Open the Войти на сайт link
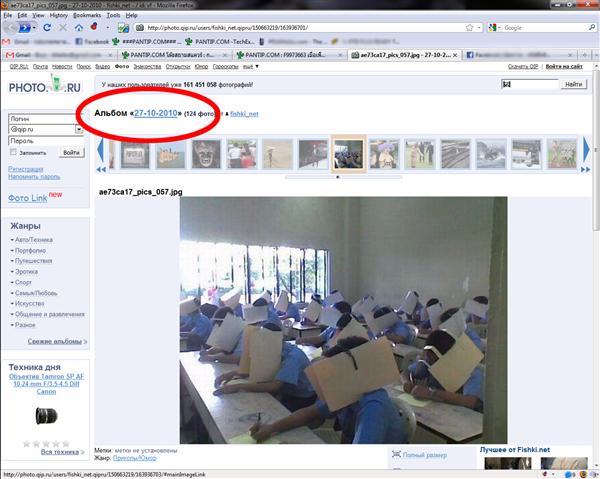 click(x=564, y=67)
